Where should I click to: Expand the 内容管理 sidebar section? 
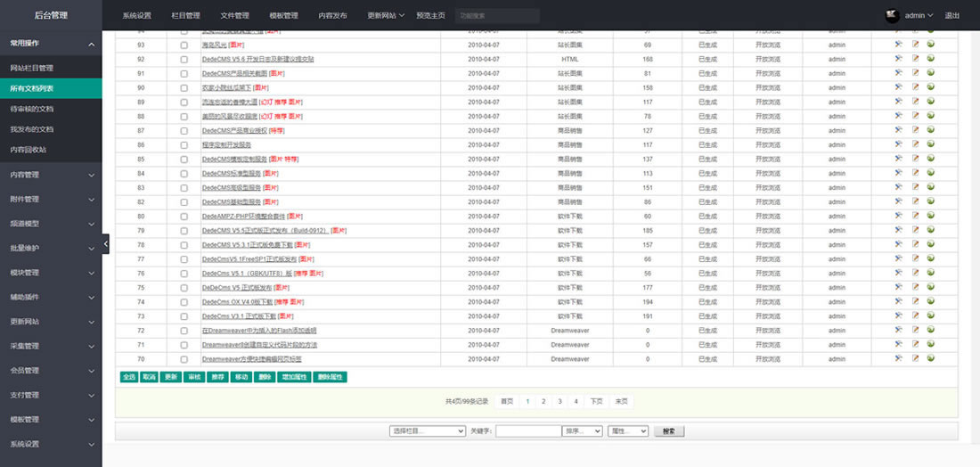tap(51, 175)
